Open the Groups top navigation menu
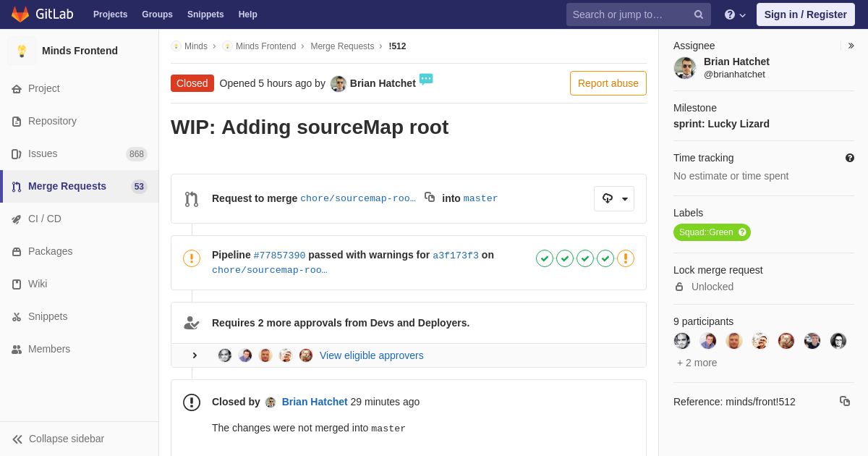 (157, 14)
